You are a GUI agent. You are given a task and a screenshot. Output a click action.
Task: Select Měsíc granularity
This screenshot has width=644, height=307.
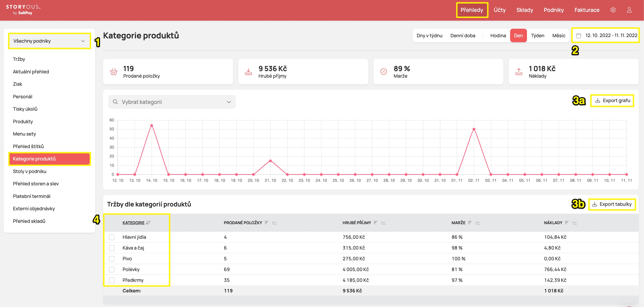(559, 35)
